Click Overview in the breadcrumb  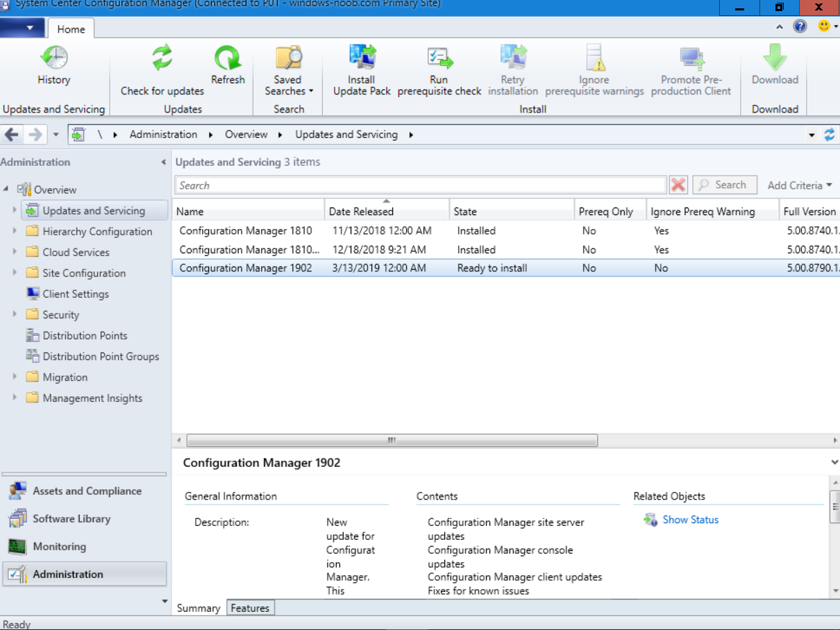click(246, 135)
